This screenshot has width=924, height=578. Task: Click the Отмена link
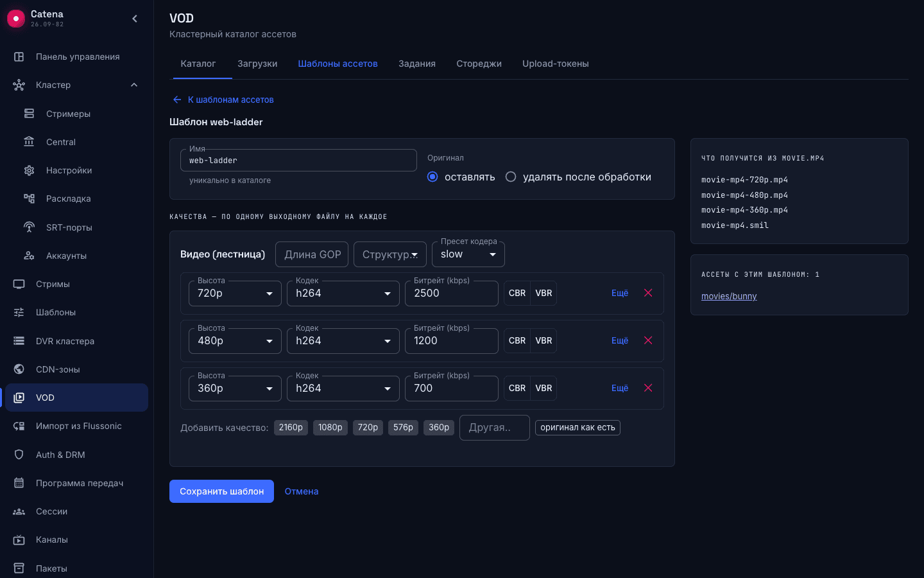[x=302, y=491]
